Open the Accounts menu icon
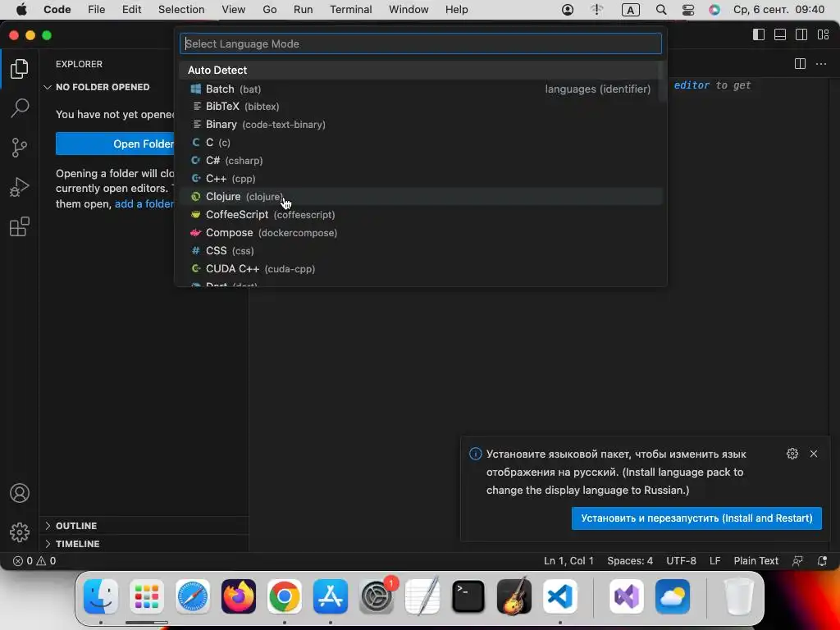Viewport: 840px width, 630px height. 20,493
